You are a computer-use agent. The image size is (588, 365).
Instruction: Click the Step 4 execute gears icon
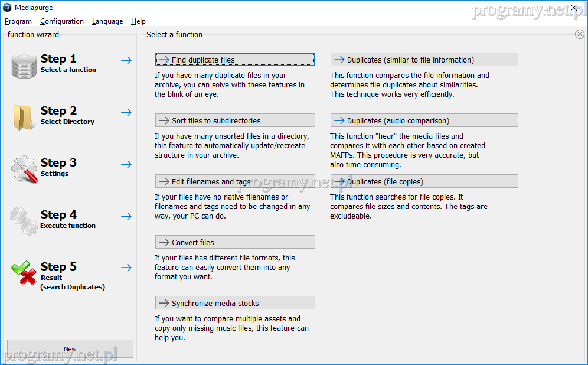[24, 220]
